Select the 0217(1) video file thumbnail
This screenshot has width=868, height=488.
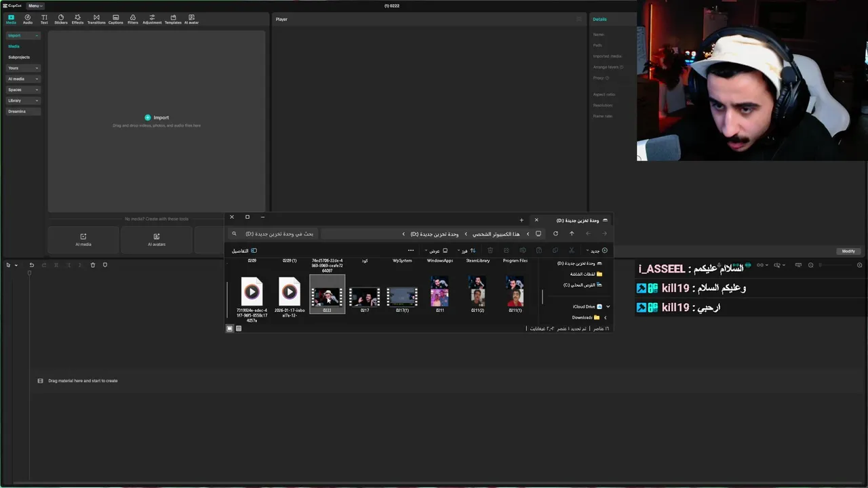[x=402, y=296]
